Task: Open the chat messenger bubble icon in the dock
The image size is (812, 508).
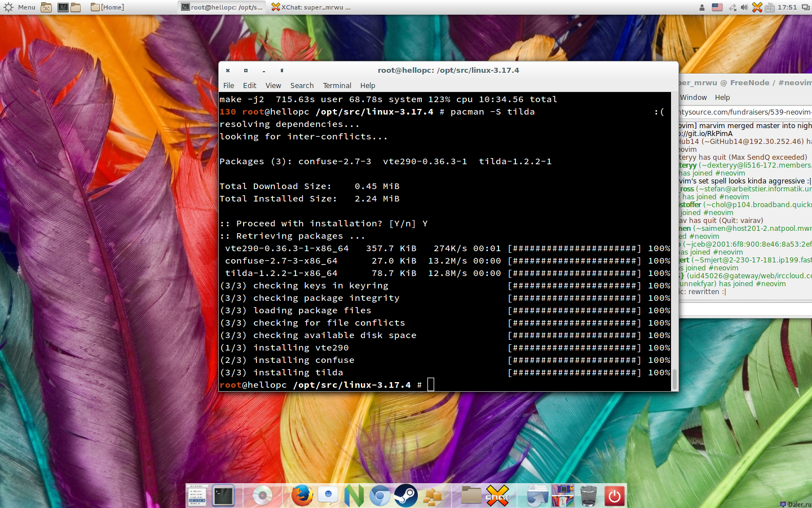Action: pos(328,496)
